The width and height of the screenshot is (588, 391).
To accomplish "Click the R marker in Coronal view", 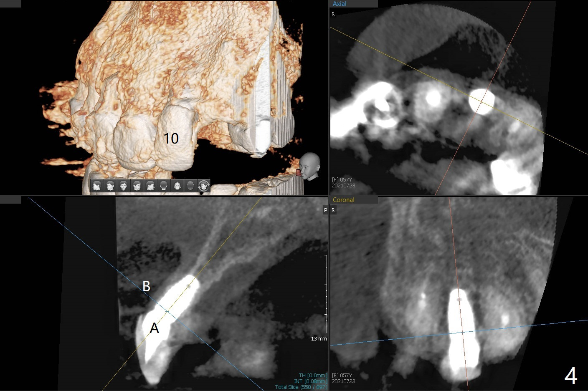I will point(333,210).
